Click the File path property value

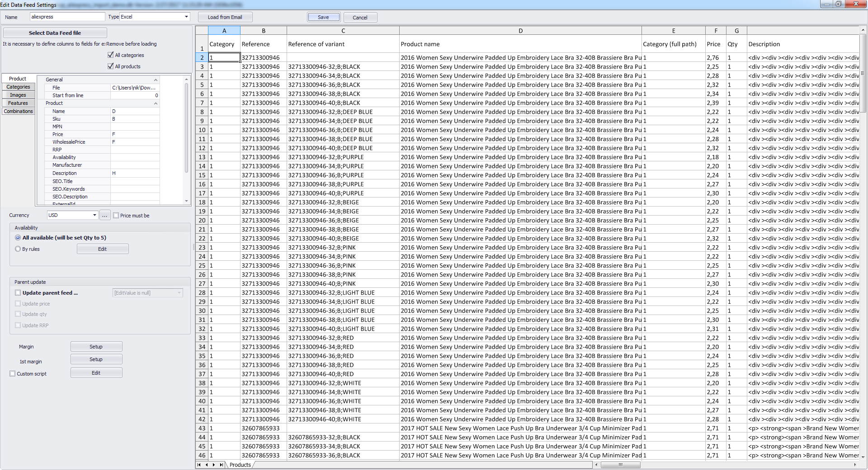[135, 88]
